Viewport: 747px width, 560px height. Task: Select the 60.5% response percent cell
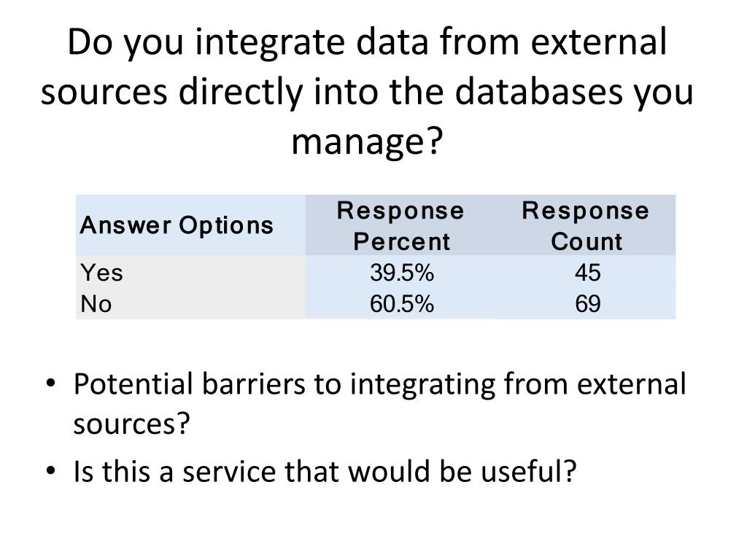point(402,304)
